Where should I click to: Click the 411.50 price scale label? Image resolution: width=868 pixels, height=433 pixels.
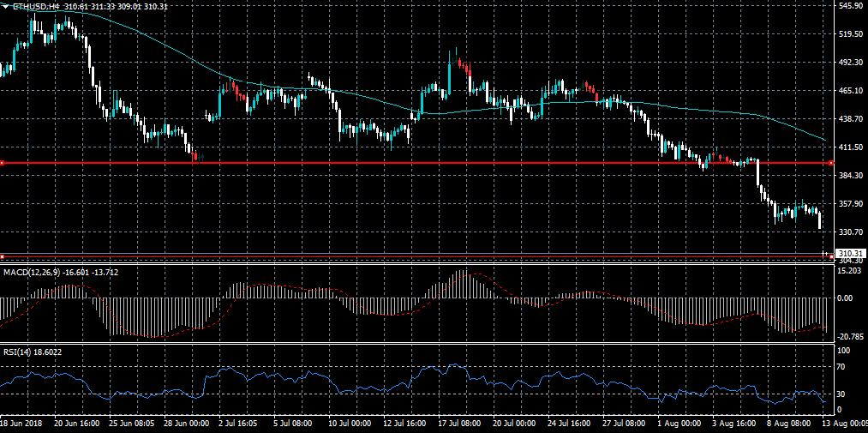(x=852, y=147)
